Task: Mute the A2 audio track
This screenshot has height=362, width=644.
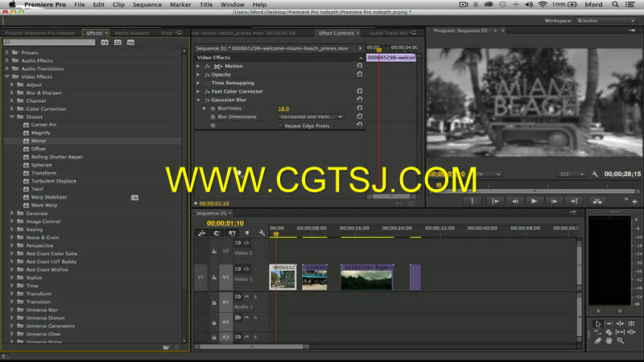Action: [x=247, y=317]
